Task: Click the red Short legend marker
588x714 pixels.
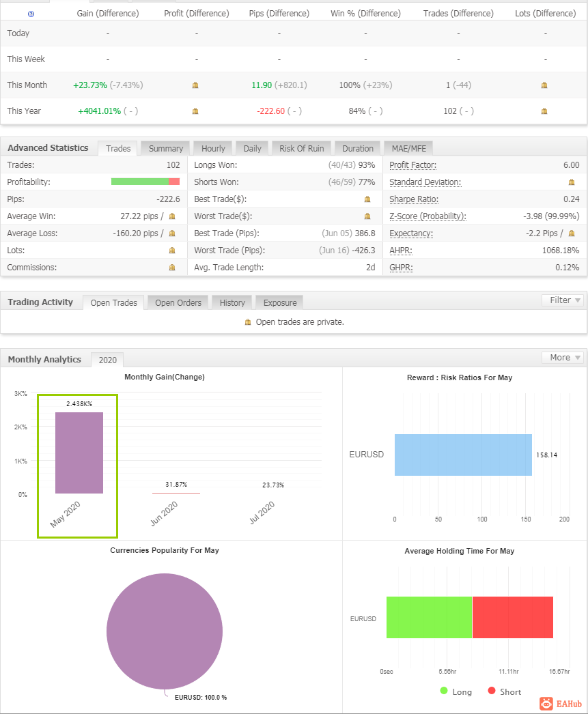Action: (x=492, y=691)
